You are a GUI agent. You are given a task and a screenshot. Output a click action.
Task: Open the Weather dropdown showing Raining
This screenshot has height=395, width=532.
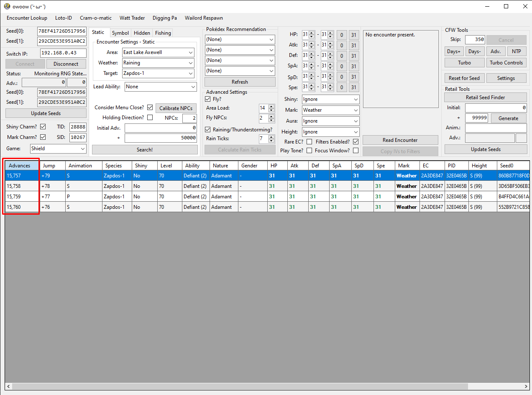click(x=158, y=63)
